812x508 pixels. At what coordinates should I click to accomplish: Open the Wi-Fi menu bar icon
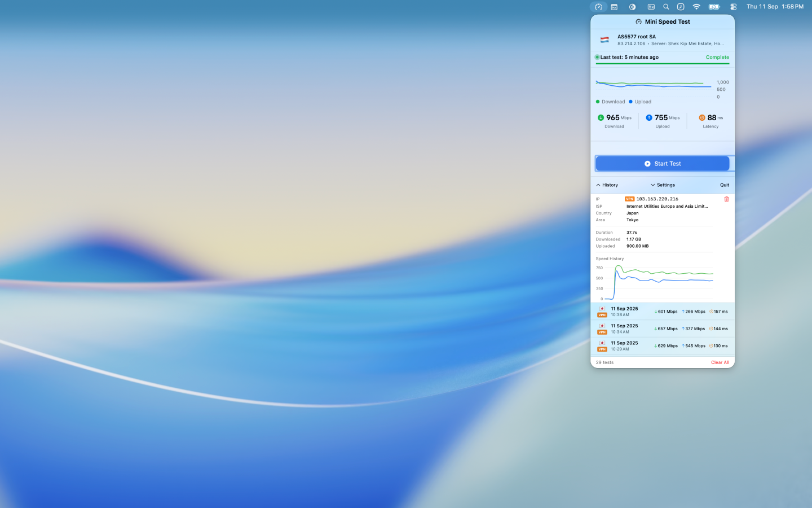tap(696, 7)
